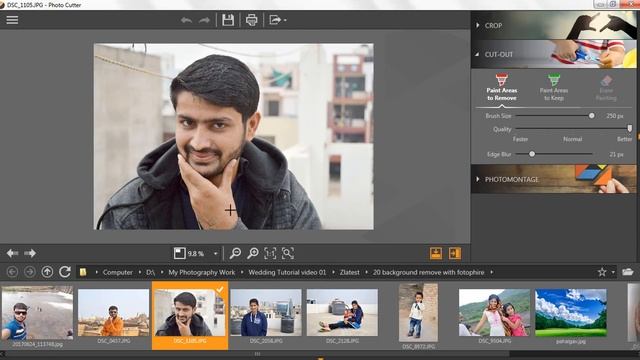
Task: Click the thumbnail strip horizontal scrollbar
Action: pos(257,354)
